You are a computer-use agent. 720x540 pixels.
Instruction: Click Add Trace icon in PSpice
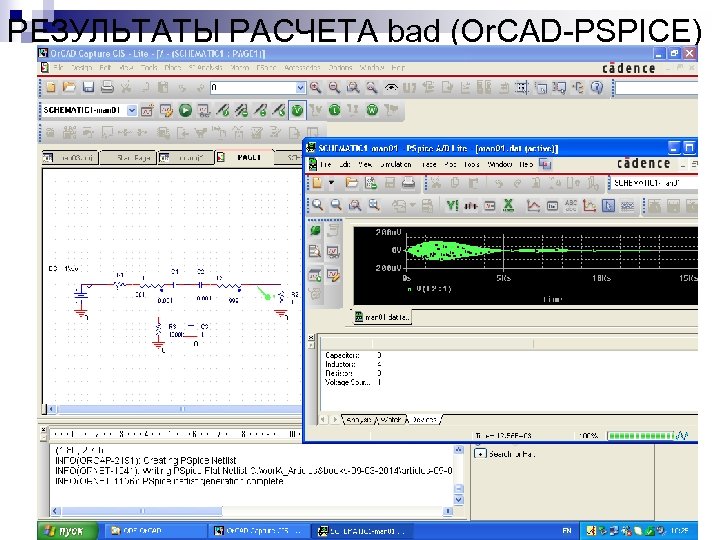(533, 205)
